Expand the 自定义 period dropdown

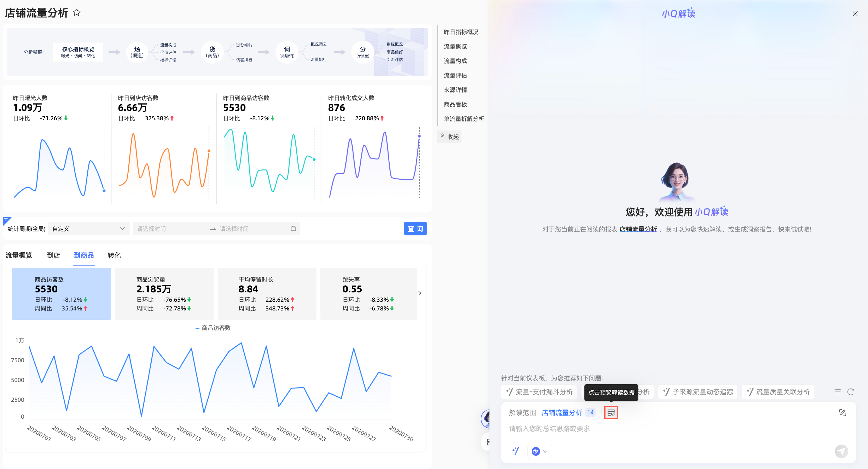pyautogui.click(x=89, y=228)
